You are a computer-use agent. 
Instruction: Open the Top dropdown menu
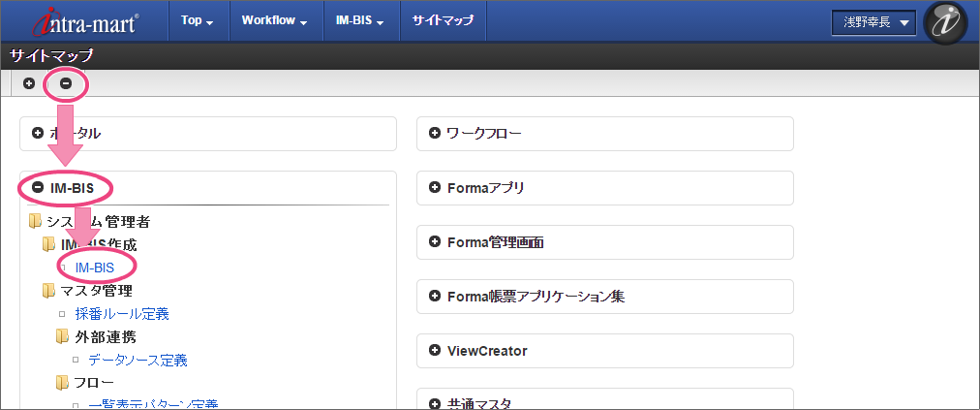coord(198,20)
